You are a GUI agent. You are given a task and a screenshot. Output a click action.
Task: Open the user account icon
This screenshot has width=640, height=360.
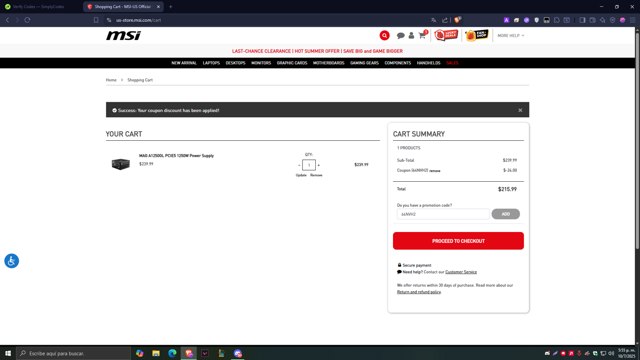411,36
